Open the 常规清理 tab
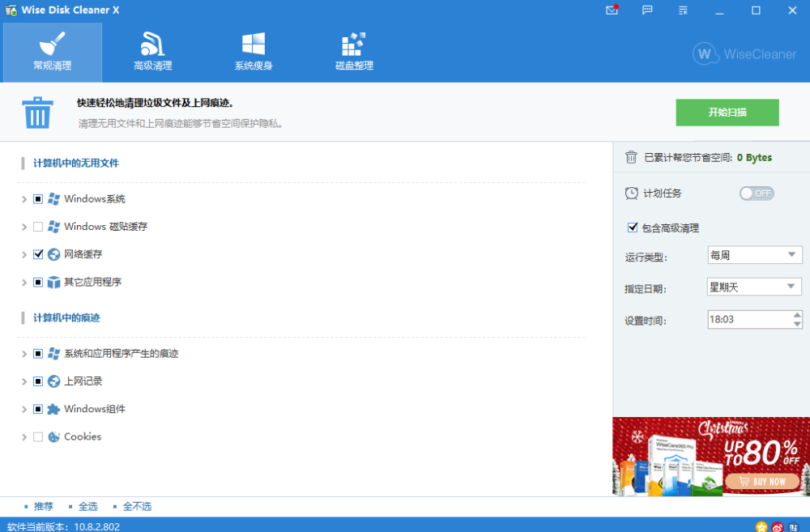Viewport: 810px width, 532px height. 52,52
